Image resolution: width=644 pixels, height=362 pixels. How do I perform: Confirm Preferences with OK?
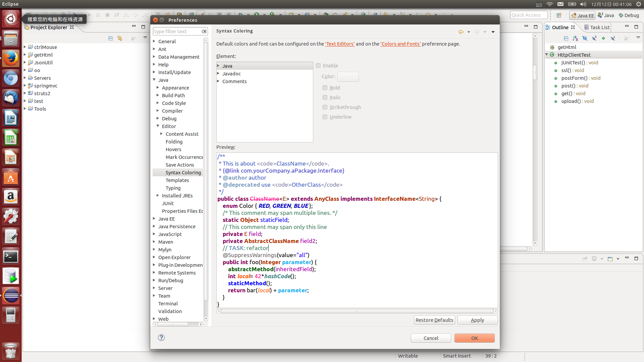pos(474,338)
